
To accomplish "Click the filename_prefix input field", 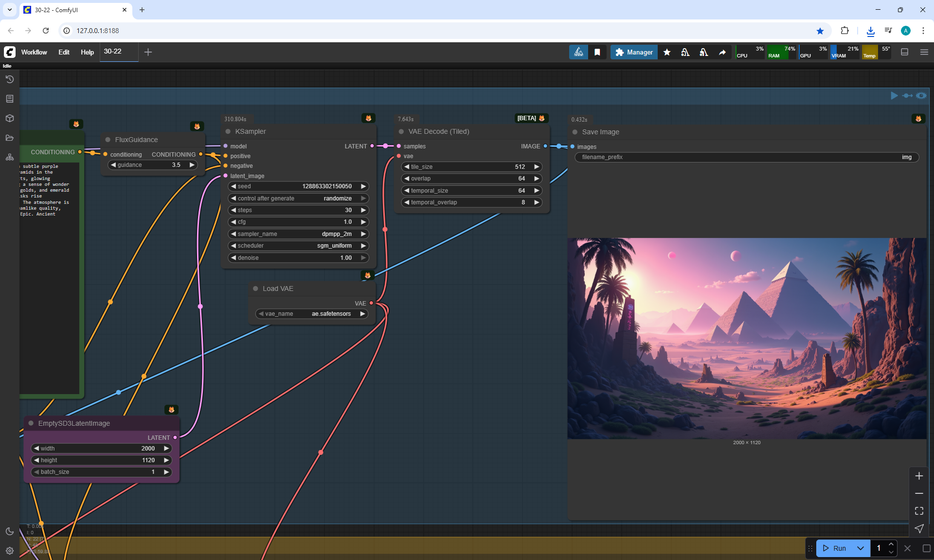I will pos(746,157).
